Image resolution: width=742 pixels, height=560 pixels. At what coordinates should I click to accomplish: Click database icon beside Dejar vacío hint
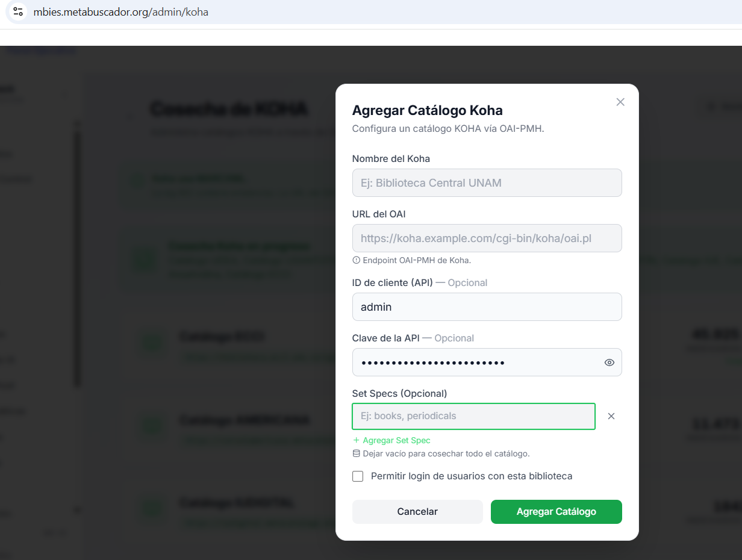pos(356,453)
